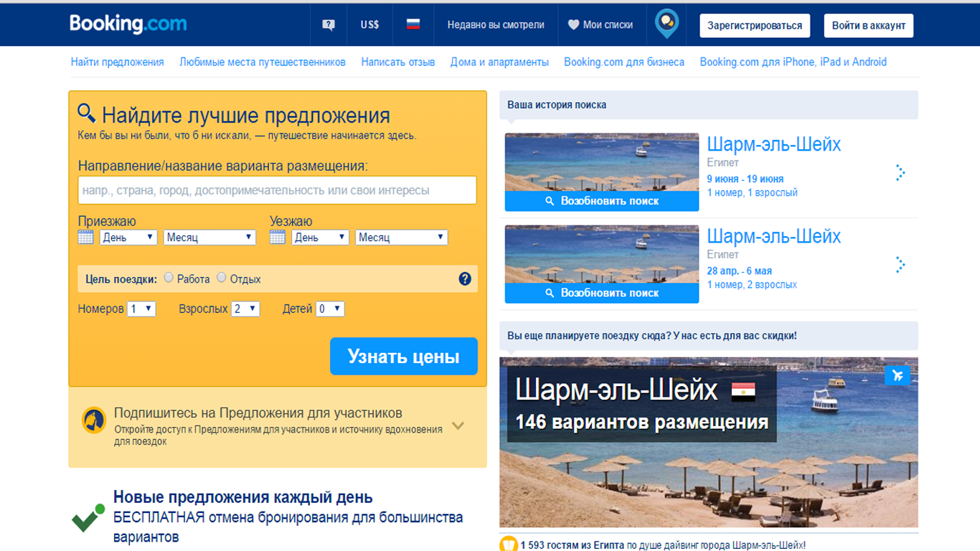This screenshot has height=551, width=980.
Task: Click '1 номер, 1 взрослый' text
Action: point(752,192)
